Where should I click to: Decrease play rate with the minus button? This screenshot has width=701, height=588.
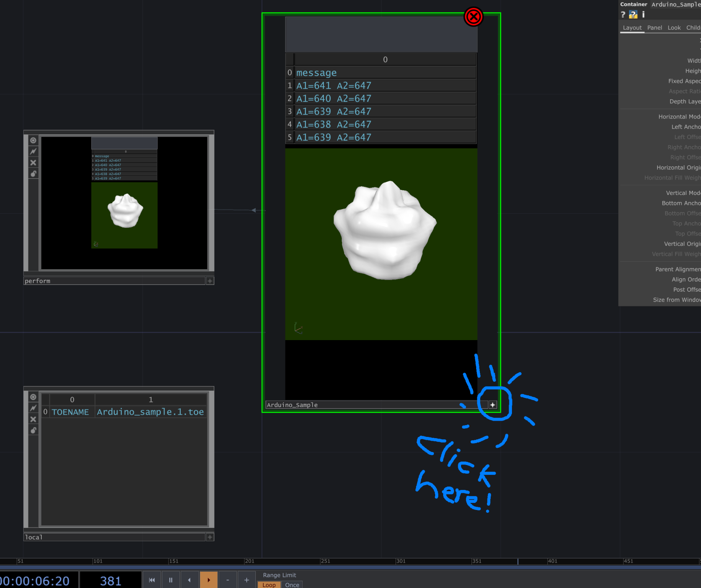click(227, 580)
